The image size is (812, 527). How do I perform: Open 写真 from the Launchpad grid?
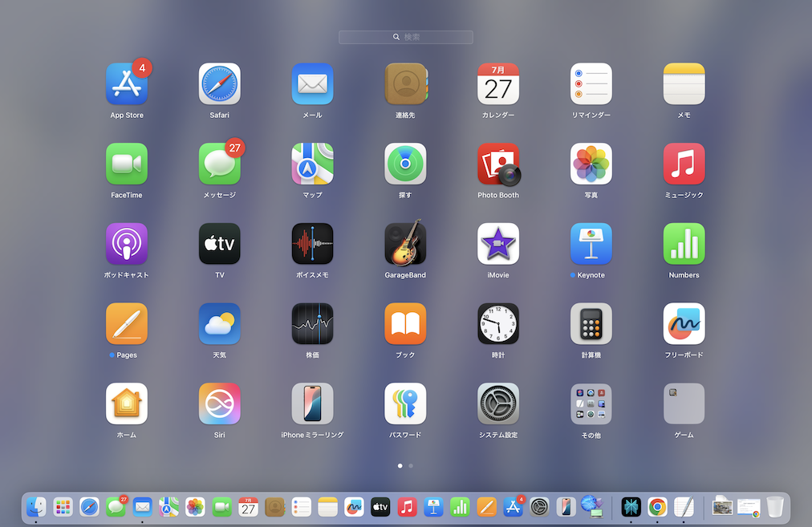[x=591, y=164]
